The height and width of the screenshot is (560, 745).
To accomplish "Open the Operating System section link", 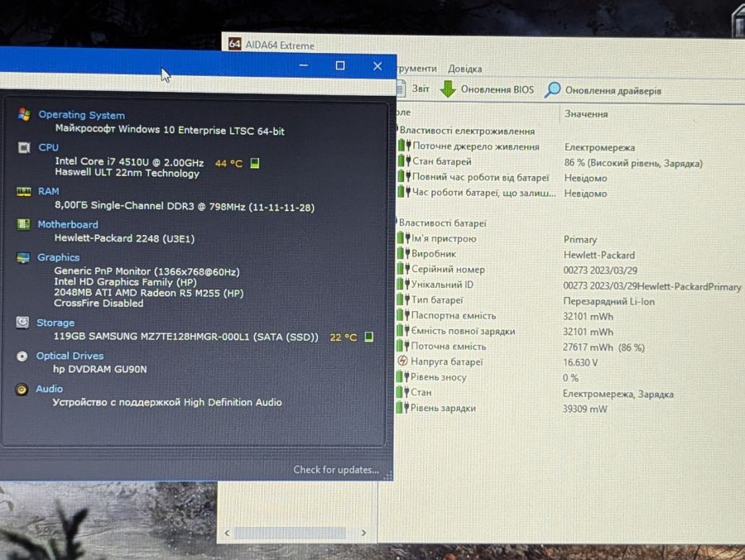I will 82,115.
